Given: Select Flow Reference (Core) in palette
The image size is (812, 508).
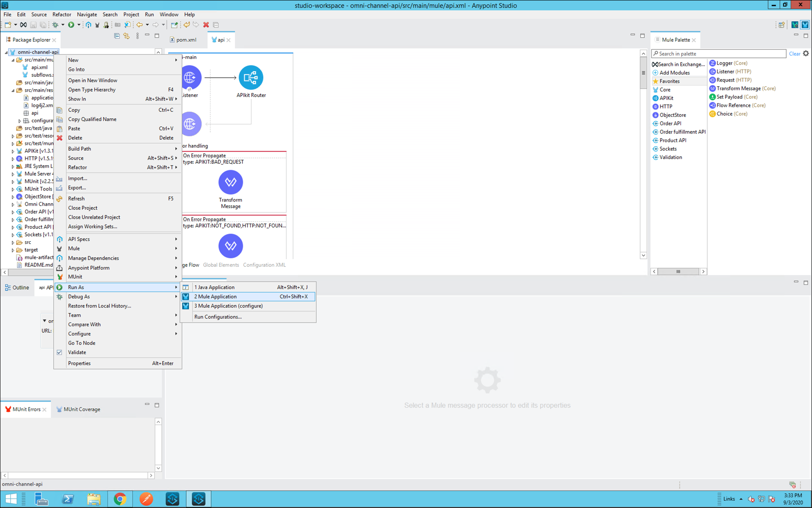Looking at the screenshot, I should pos(737,105).
